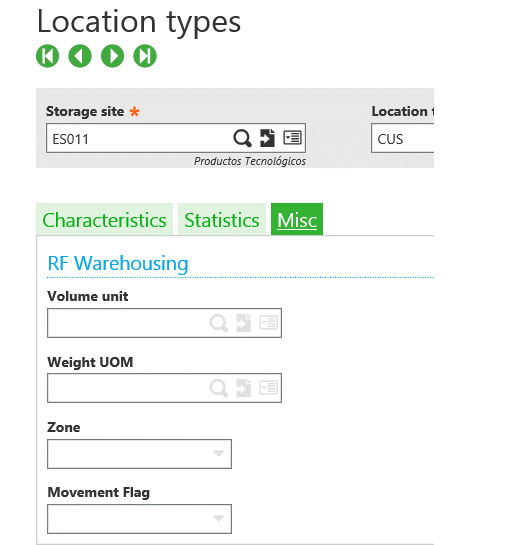Switch to the Characteristics tab
This screenshot has height=545, width=532.
click(x=104, y=220)
